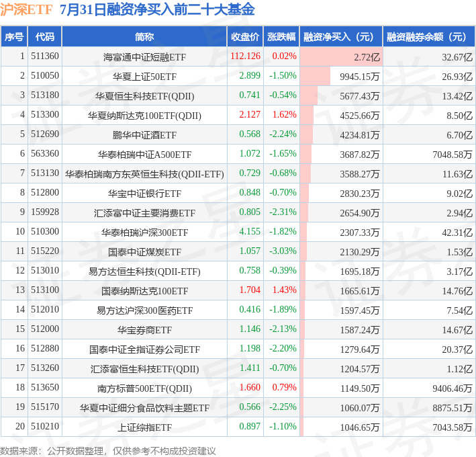The width and height of the screenshot is (476, 457).
Task: Select 华宝券商ETF name cell
Action: [144, 329]
